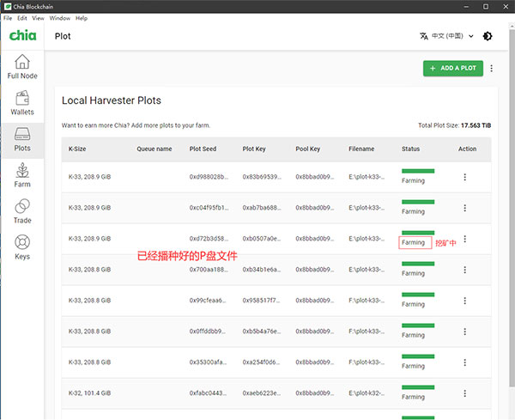Click the Total Plot Size 17.563 TiB text
Screen dimensions: 515x420
[455, 125]
